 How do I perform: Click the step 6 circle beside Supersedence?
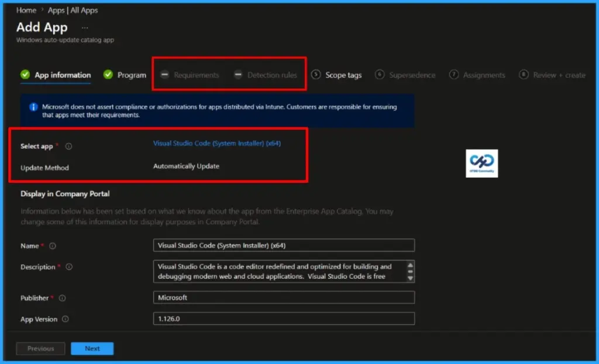click(x=379, y=74)
